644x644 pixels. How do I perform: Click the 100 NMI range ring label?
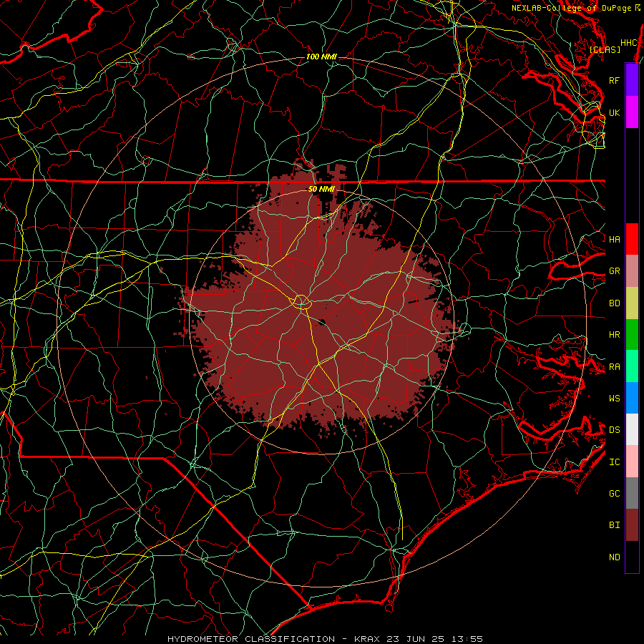[x=321, y=57]
